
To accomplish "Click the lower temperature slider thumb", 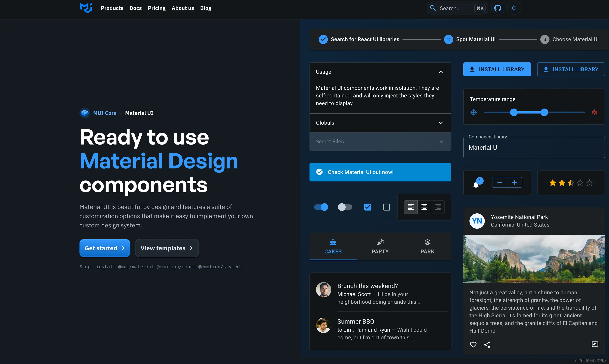I will pos(514,112).
